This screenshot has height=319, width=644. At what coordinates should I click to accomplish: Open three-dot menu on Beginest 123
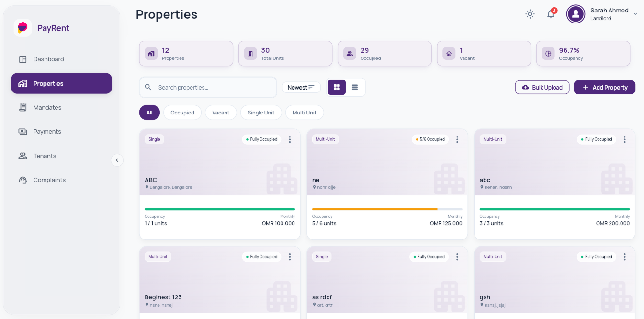pos(290,257)
